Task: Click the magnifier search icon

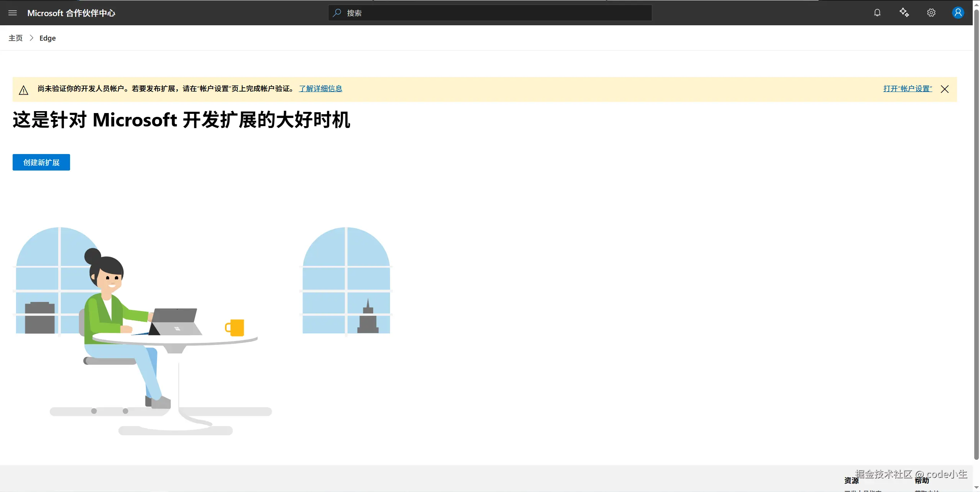Action: pos(337,13)
